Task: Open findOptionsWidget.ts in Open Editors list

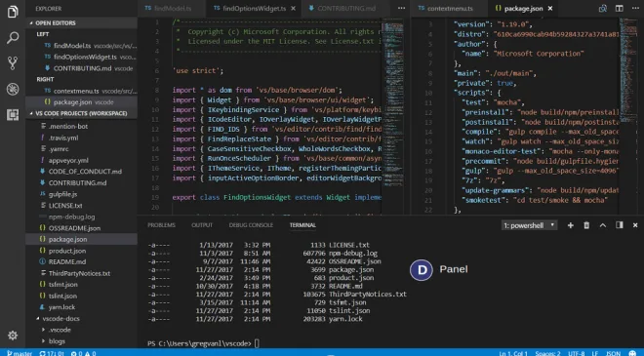Action: click(x=81, y=58)
